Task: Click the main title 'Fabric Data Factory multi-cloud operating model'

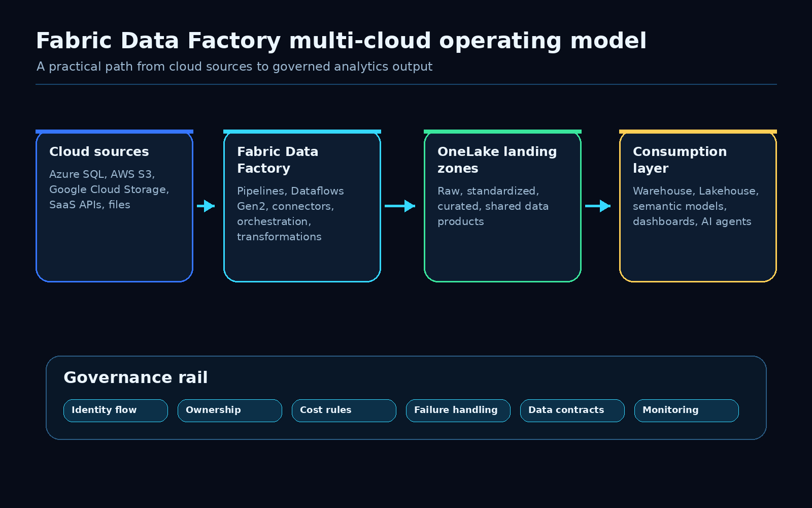Action: [341, 41]
